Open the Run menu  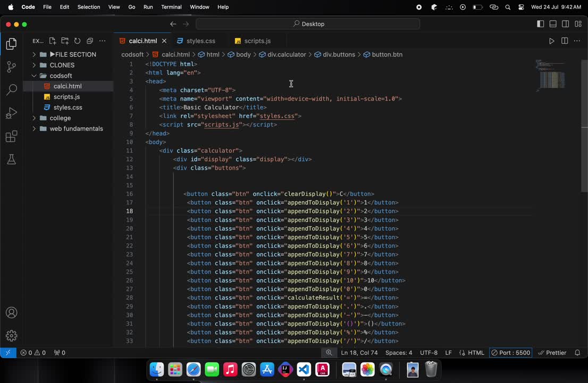click(x=148, y=7)
